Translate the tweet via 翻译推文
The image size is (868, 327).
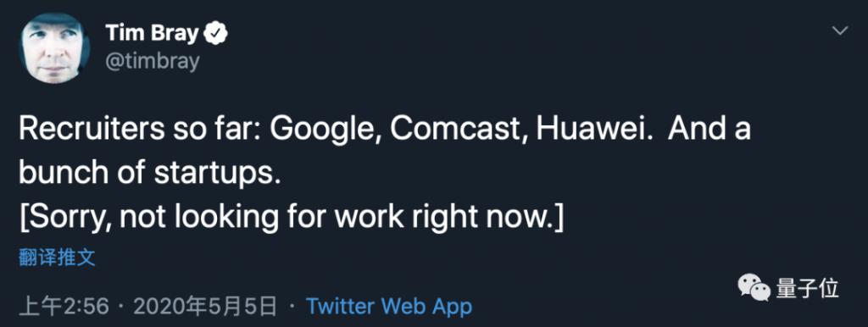tap(57, 258)
